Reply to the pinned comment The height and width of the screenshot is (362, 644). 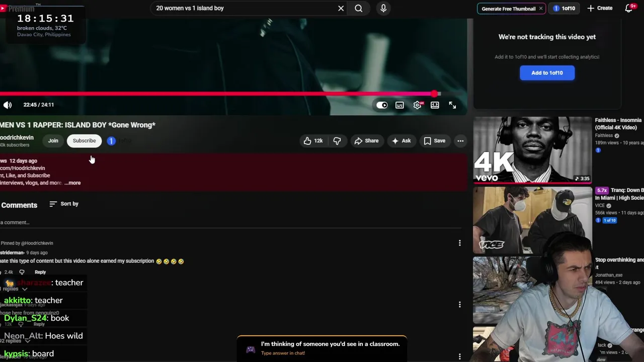(40, 272)
